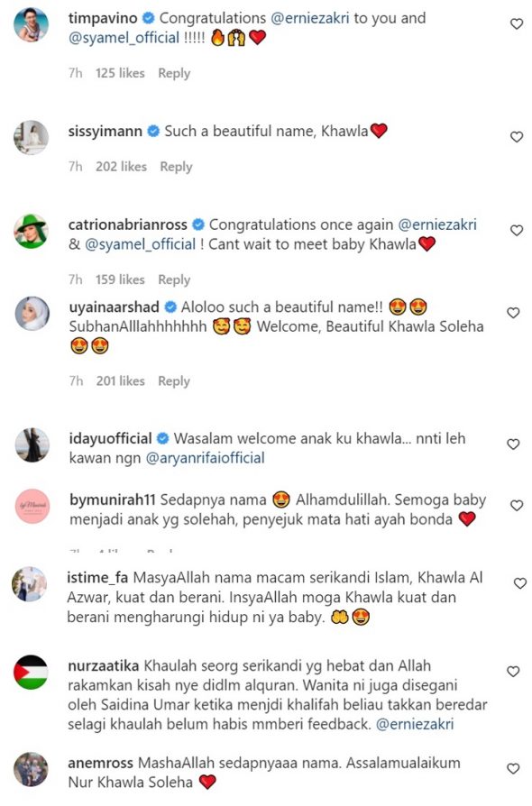Like catrionabrianross's comment with the heart icon
Viewport: 532px width, 806px height.
(x=516, y=230)
